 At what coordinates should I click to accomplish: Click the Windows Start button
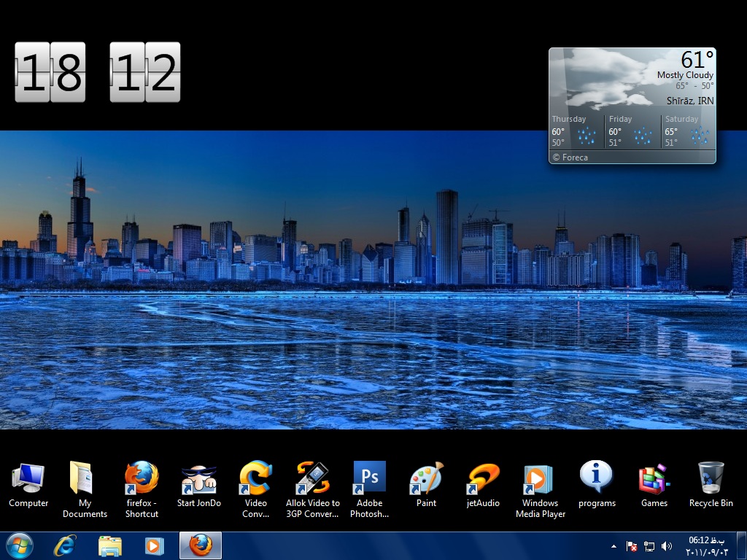(20, 545)
